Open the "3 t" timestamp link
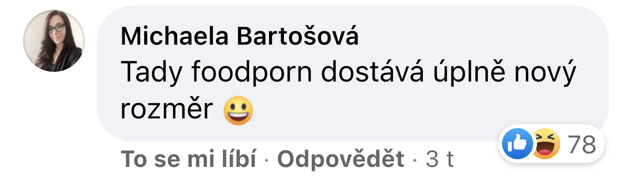 tap(440, 159)
